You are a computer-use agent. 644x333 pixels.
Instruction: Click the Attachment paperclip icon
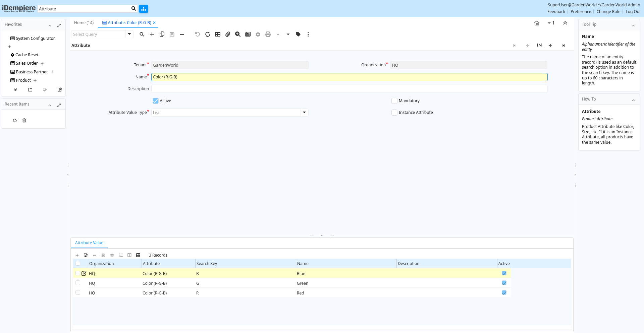click(x=228, y=34)
